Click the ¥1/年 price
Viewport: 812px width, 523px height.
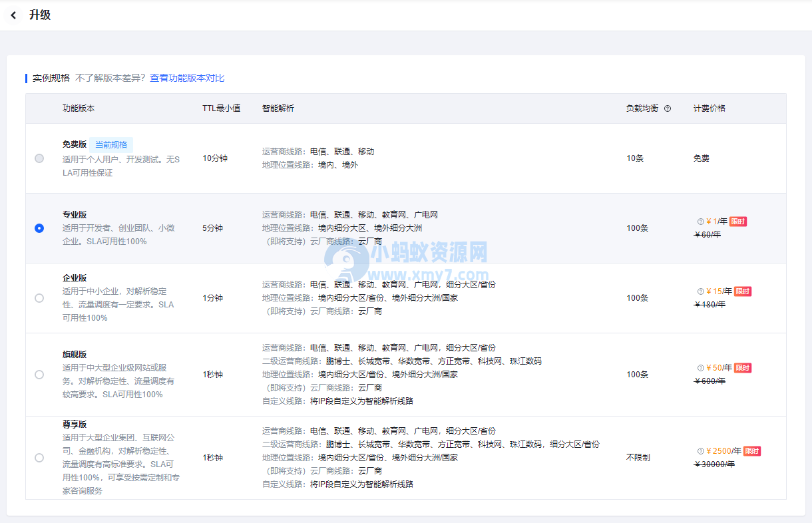[716, 222]
